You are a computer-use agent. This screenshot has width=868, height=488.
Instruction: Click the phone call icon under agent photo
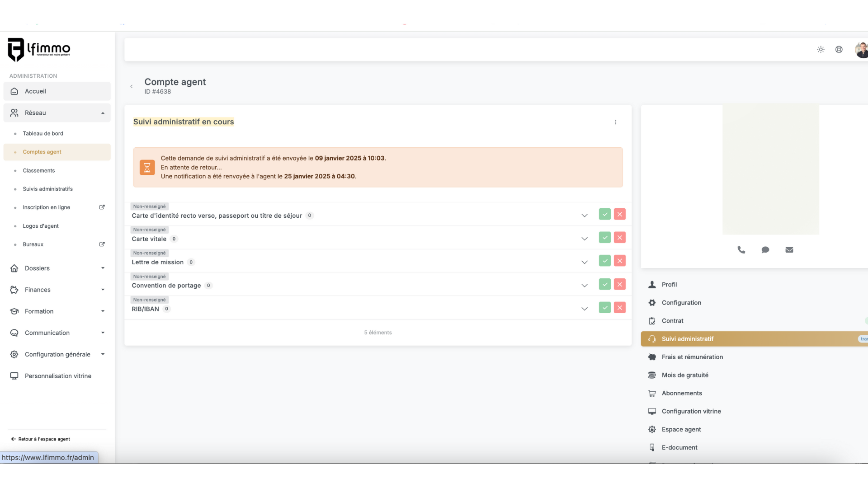click(741, 250)
